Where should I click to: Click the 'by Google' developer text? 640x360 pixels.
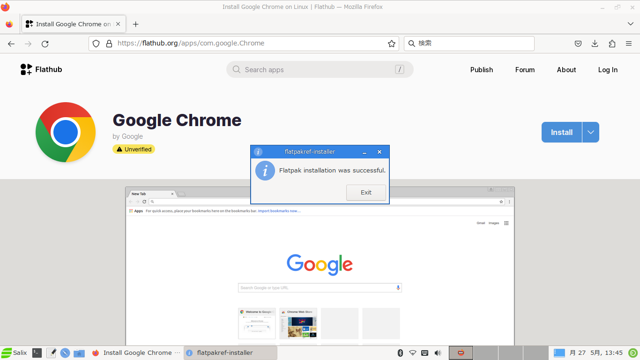point(128,136)
